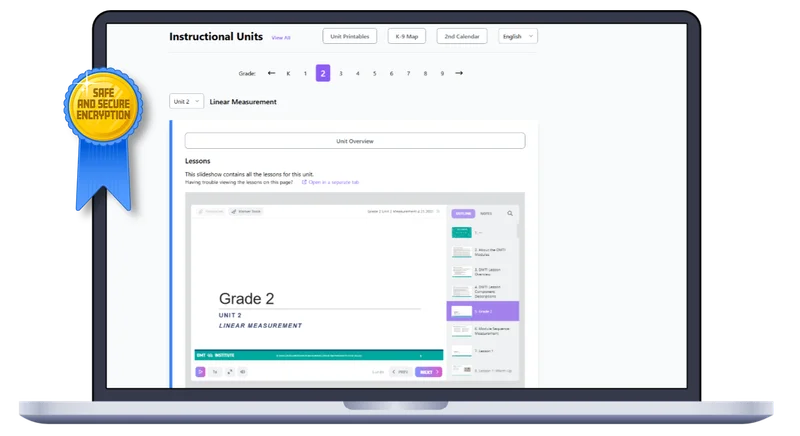The image size is (800, 436).
Task: Switch to the Notes tab
Action: tap(486, 214)
